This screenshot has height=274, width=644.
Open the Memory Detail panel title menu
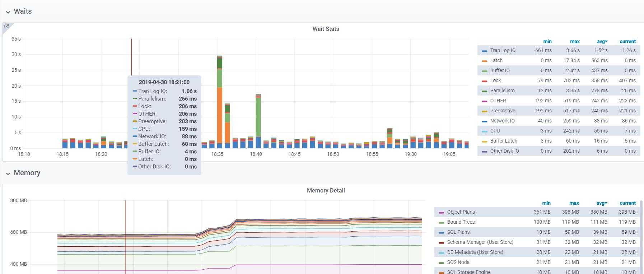click(x=326, y=191)
